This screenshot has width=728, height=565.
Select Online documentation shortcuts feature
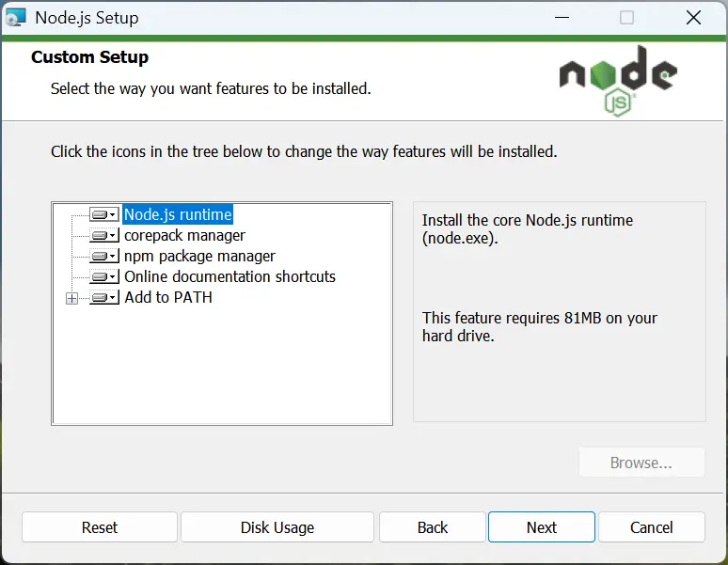[x=229, y=277]
